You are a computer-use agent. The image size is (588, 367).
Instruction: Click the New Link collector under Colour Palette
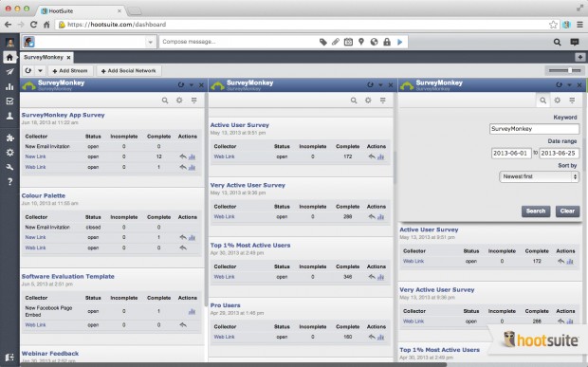coord(36,237)
